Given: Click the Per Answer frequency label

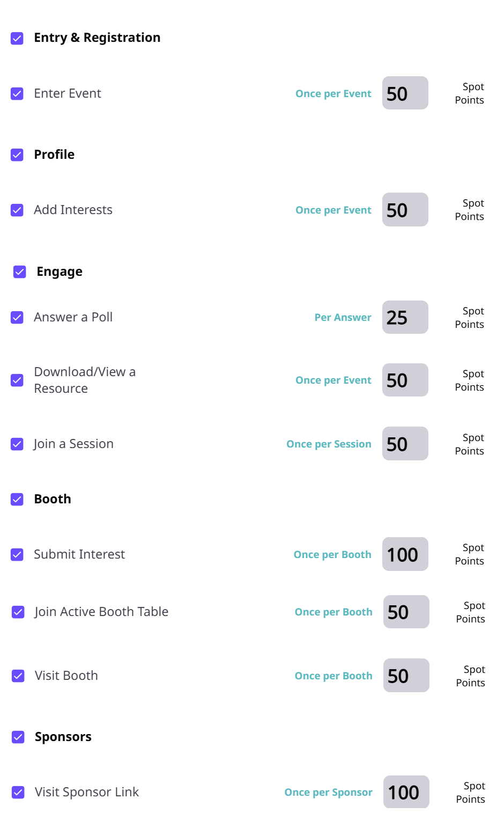Looking at the screenshot, I should pos(343,318).
